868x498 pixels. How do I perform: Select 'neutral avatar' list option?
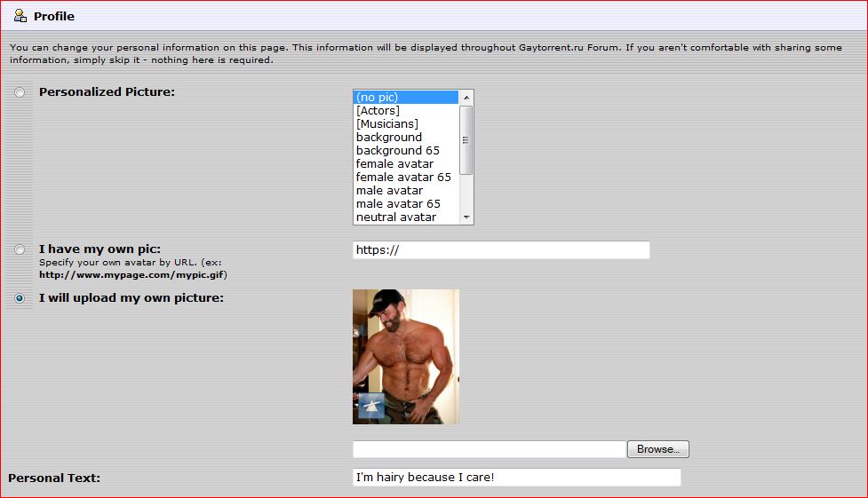(405, 217)
